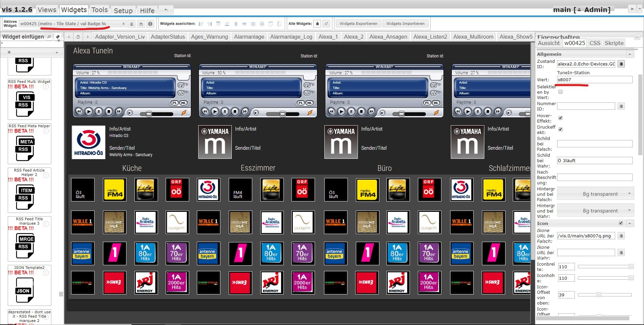The height and width of the screenshot is (325, 644).
Task: Toggle PL button on Esszimmer player
Action: (x=301, y=103)
